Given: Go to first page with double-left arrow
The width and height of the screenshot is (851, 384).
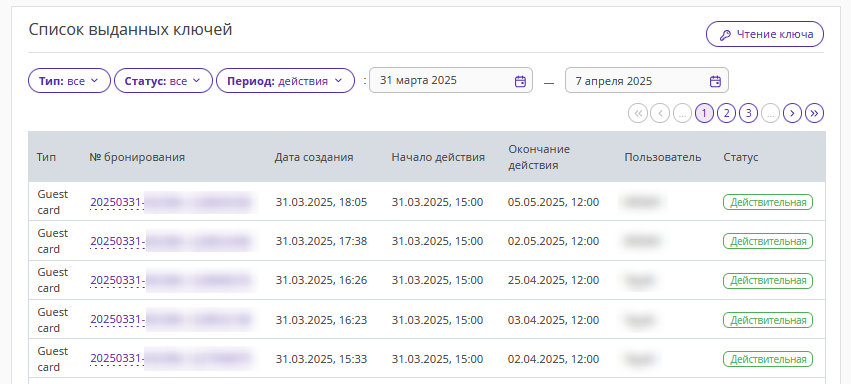Looking at the screenshot, I should (638, 113).
